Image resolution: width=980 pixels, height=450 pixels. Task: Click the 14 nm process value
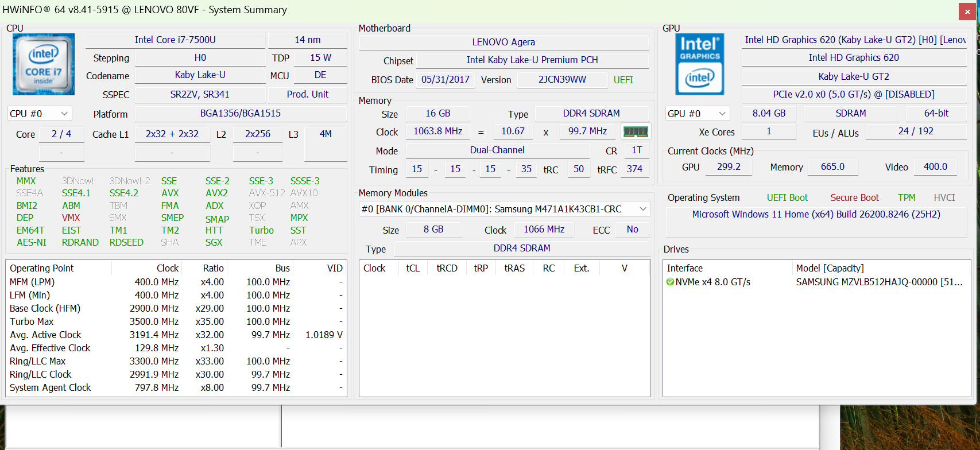pos(308,40)
